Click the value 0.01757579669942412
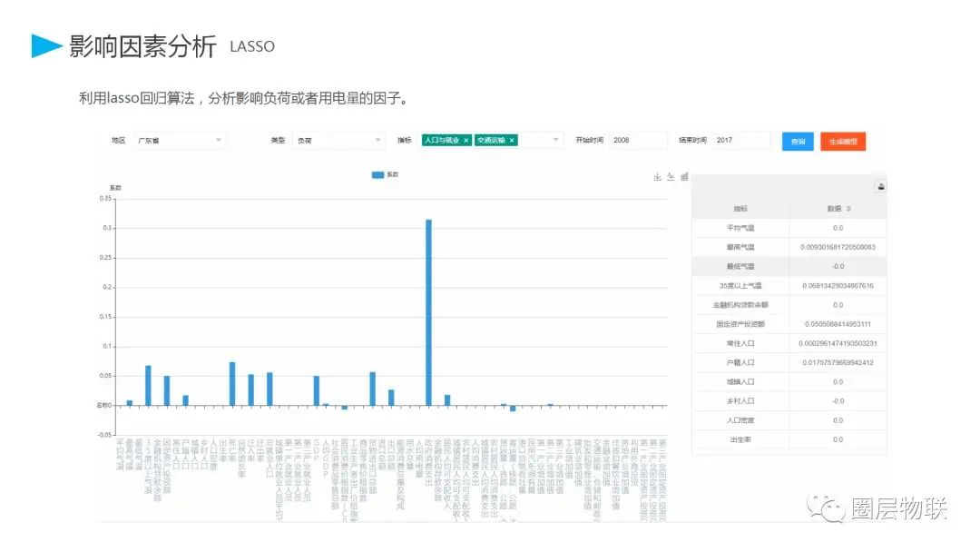This screenshot has height=552, width=980. coord(838,362)
